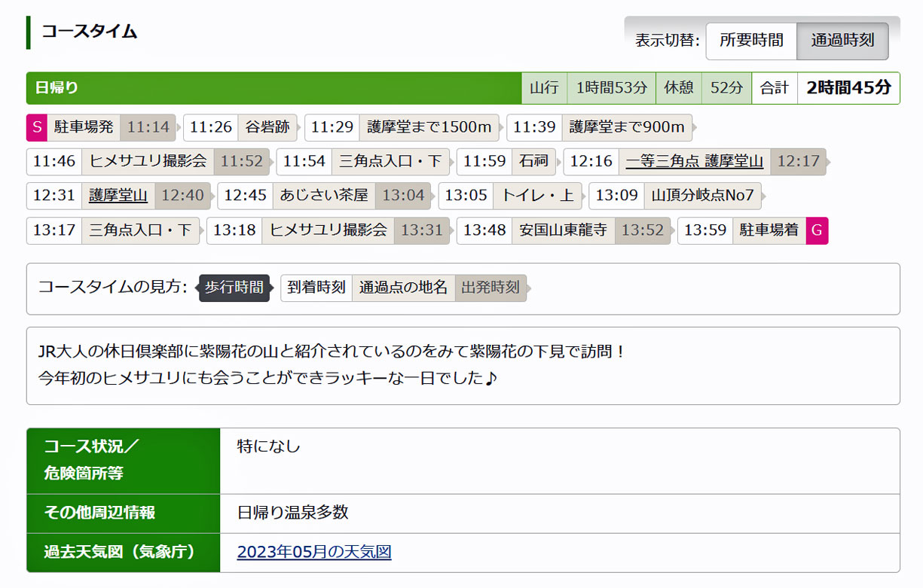Select the 護摩堂まで1500m waypoint
The image size is (923, 588).
429,127
